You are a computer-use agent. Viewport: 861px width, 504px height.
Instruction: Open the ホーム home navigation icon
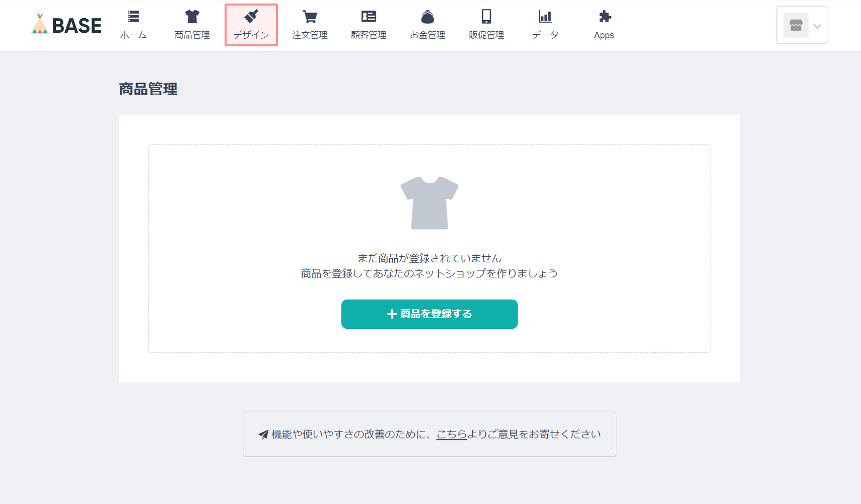coord(133,16)
